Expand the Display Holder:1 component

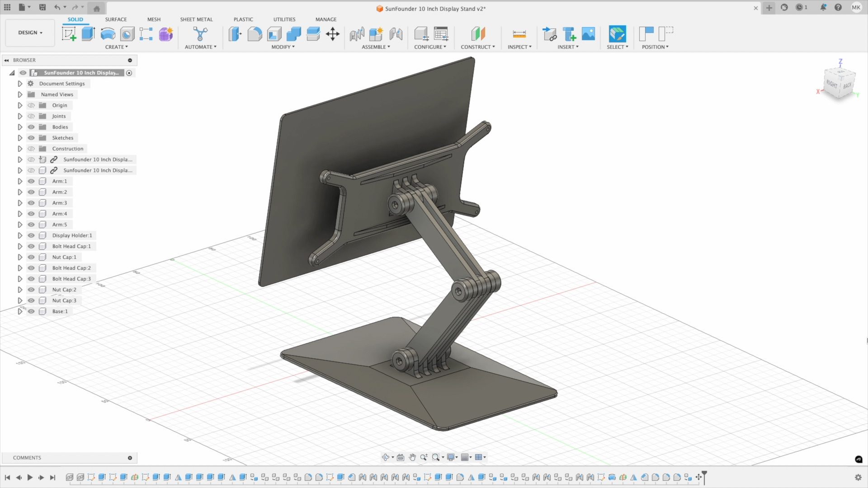(x=20, y=235)
